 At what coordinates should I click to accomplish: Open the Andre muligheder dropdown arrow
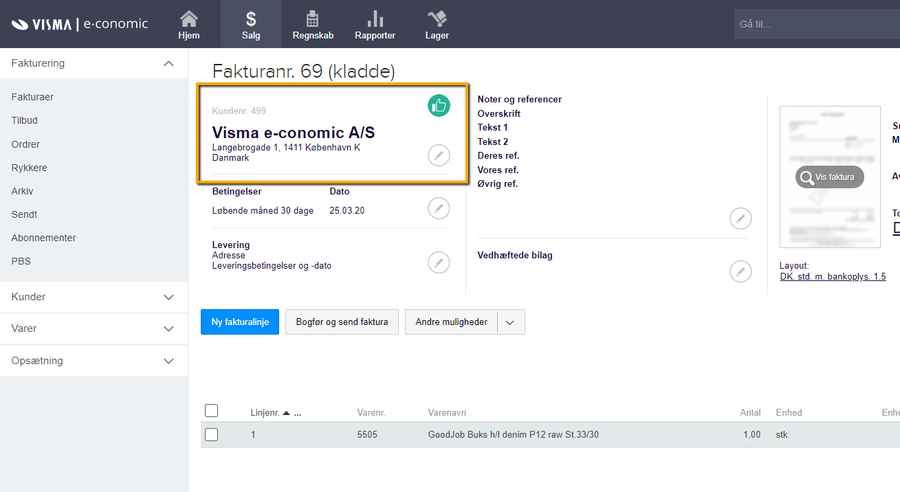(x=510, y=322)
